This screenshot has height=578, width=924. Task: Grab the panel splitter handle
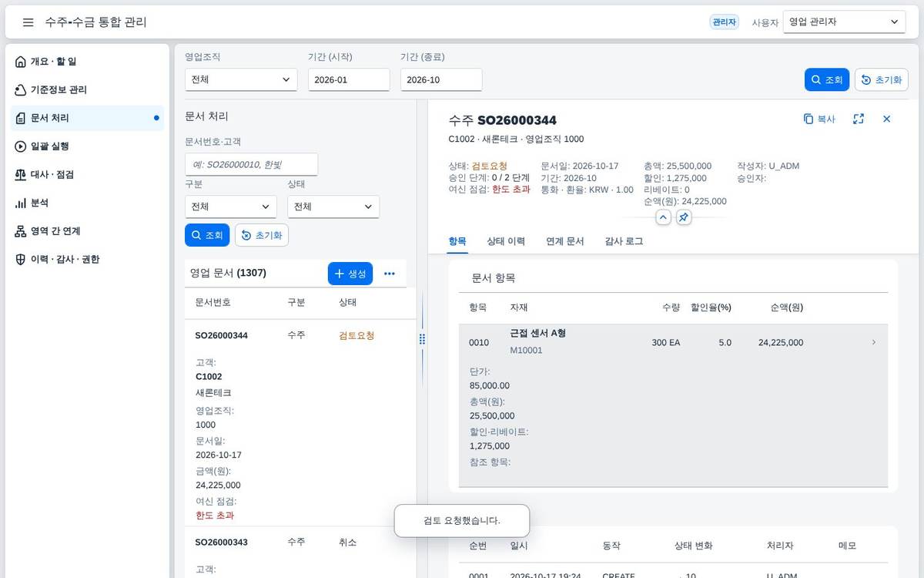[x=422, y=339]
